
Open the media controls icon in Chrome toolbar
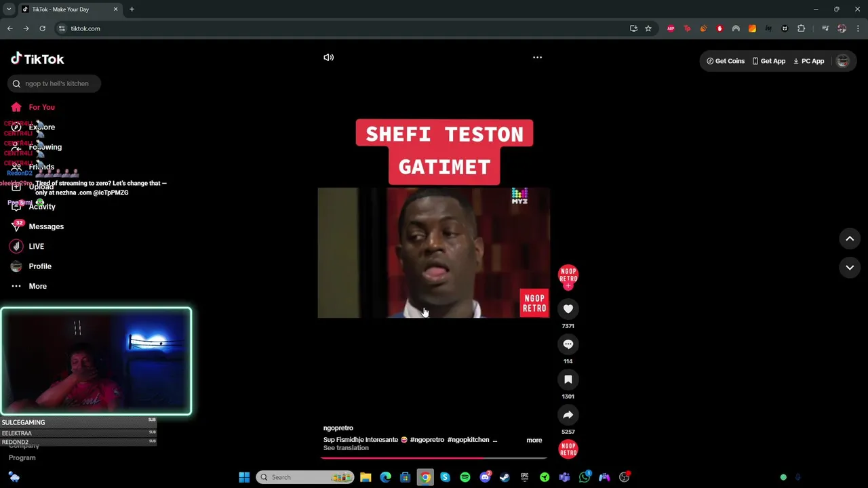click(825, 28)
